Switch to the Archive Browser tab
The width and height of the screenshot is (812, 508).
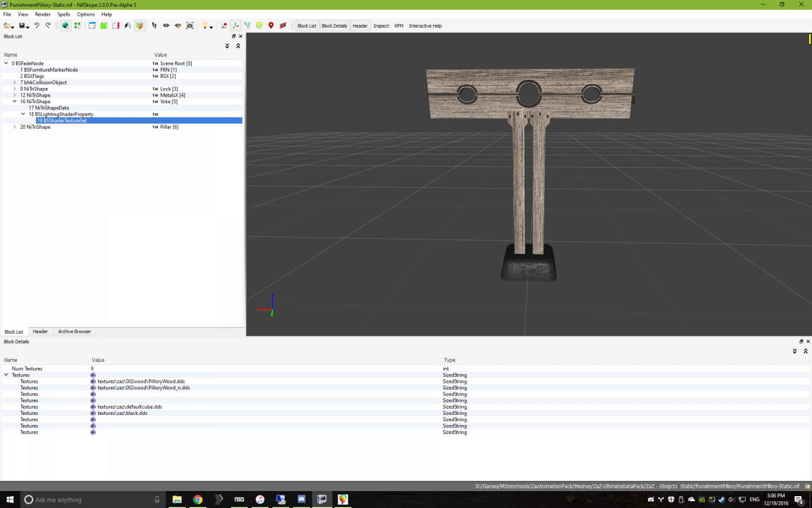pyautogui.click(x=74, y=331)
